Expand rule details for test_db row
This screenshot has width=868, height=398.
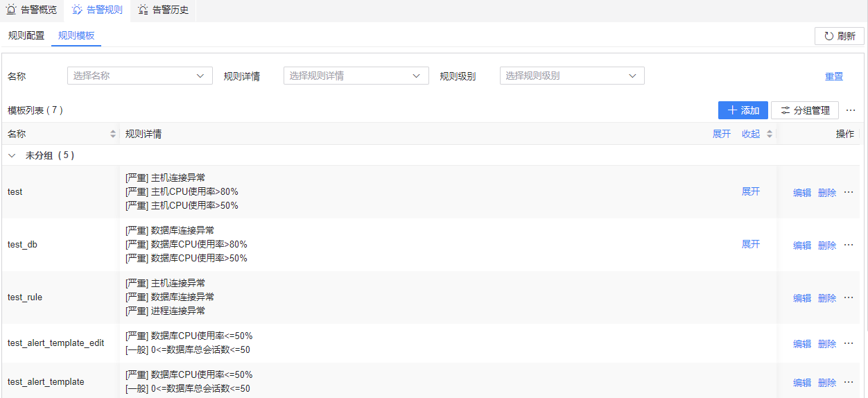[751, 244]
